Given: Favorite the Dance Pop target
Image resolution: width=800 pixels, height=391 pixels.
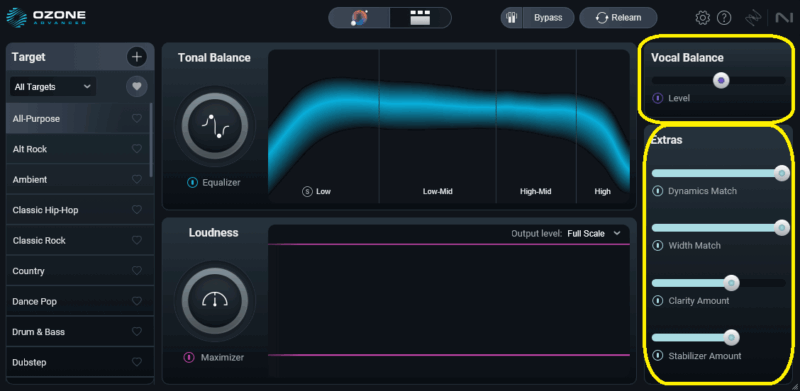Looking at the screenshot, I should (137, 301).
